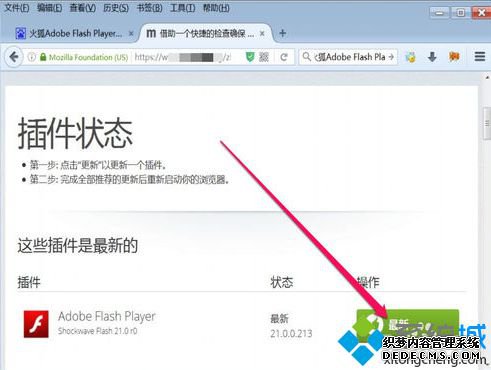Click the Adobe Flash Player plugin name
This screenshot has height=370, width=491.
click(107, 316)
